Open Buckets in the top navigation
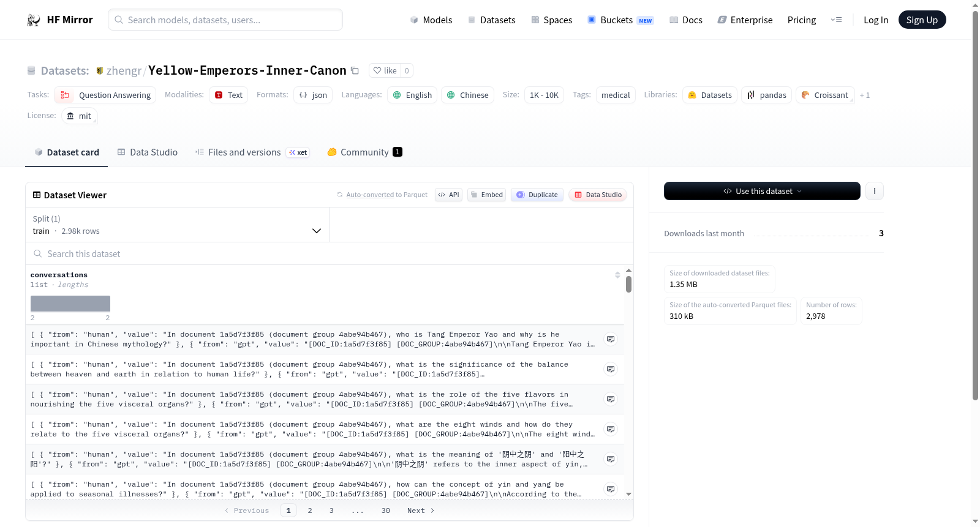Viewport: 980px width, 527px height. (620, 20)
